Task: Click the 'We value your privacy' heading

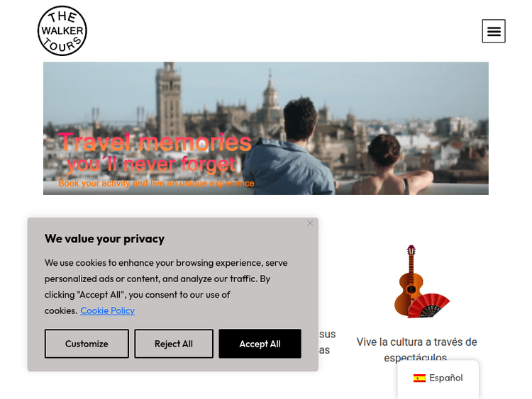Action: click(104, 239)
